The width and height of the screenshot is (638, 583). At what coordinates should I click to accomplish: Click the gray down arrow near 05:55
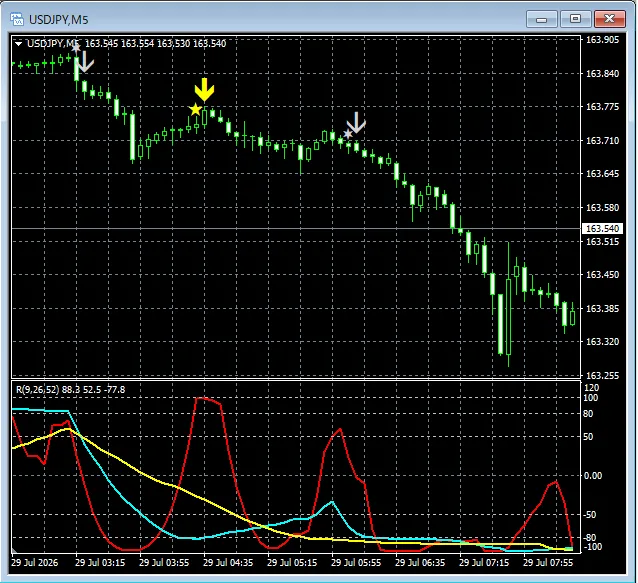click(x=356, y=122)
